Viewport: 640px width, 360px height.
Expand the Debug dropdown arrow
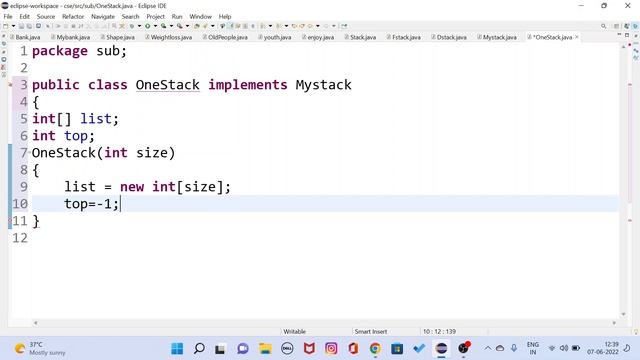[139, 26]
